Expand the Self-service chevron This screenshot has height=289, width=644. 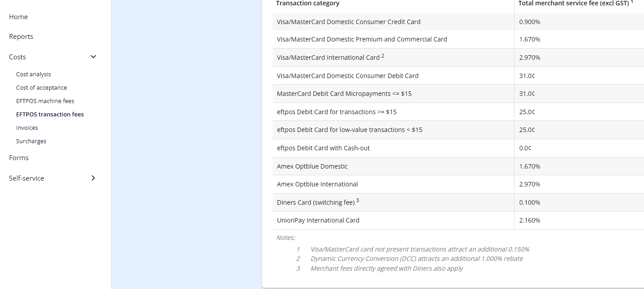point(93,178)
